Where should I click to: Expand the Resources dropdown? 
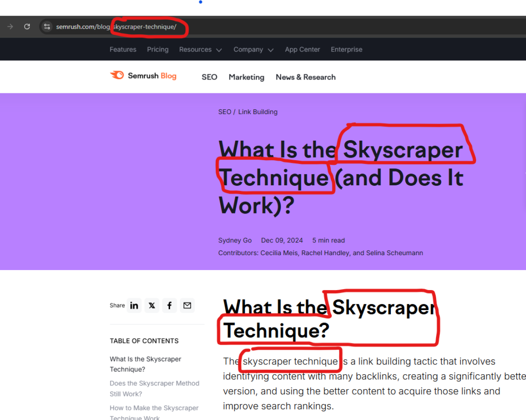[x=200, y=49]
